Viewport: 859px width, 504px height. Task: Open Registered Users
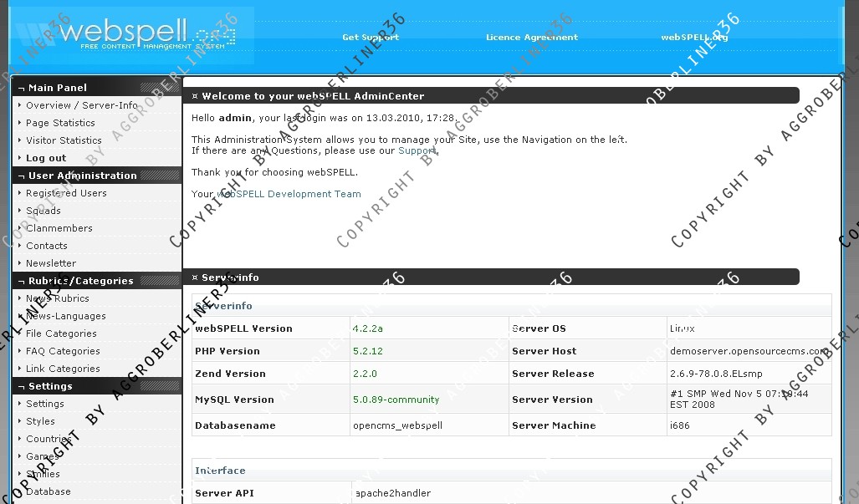[x=66, y=192]
